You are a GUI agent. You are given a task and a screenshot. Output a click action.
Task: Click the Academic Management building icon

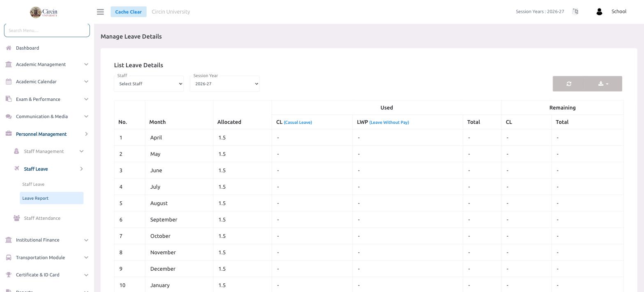pos(9,64)
